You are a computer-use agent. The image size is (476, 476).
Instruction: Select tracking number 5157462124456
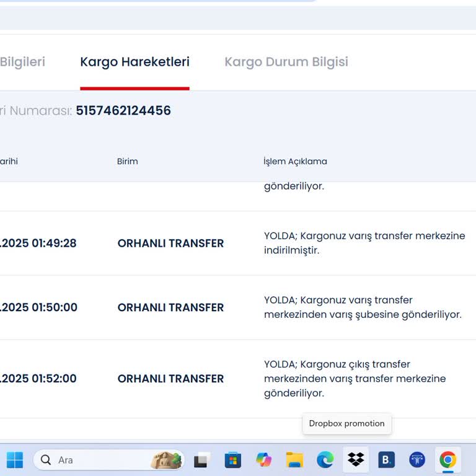click(123, 110)
